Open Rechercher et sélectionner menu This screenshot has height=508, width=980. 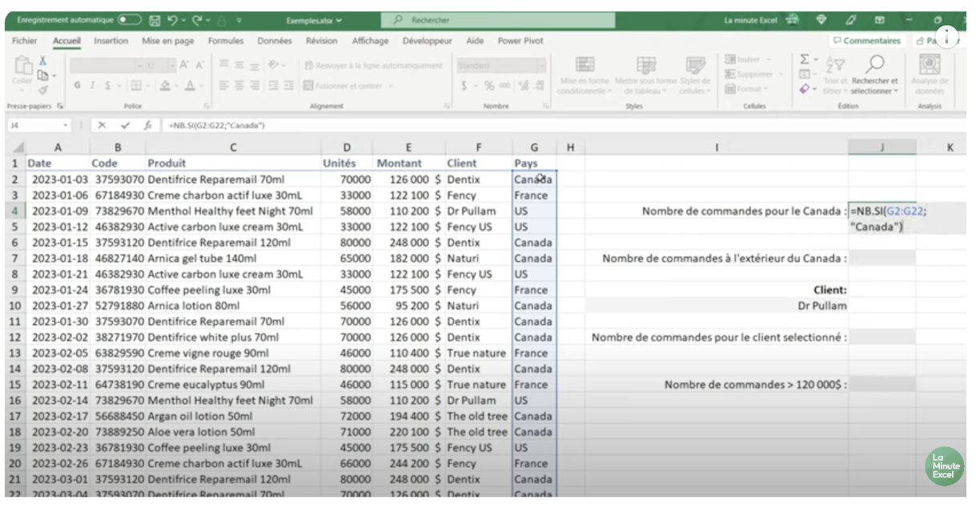(875, 75)
